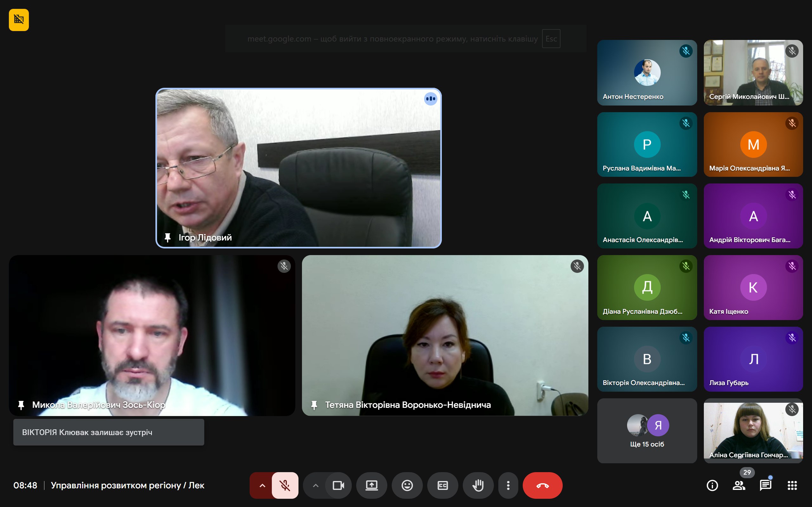The image size is (812, 507).
Task: Expand video settings arrow beside camera
Action: click(x=315, y=485)
